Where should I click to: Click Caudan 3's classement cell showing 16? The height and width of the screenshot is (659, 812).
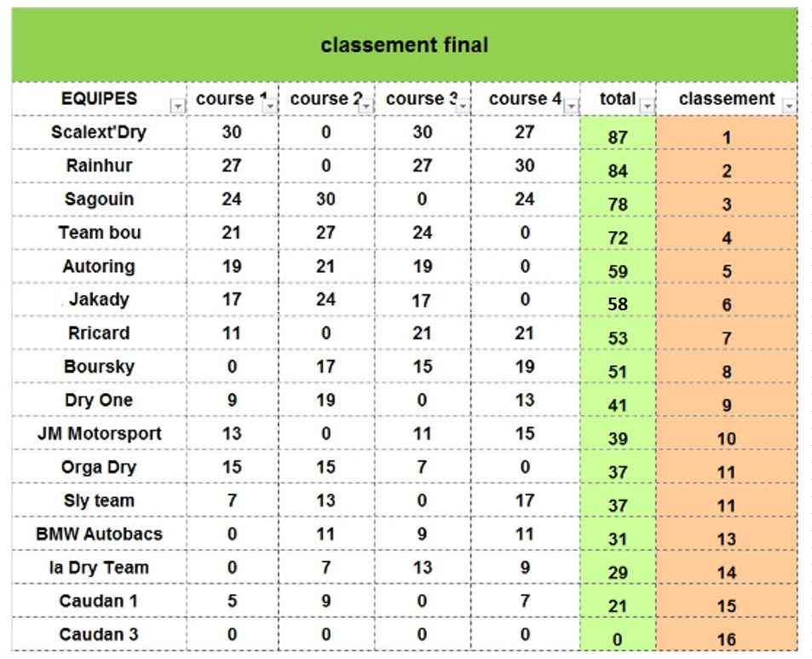point(726,639)
